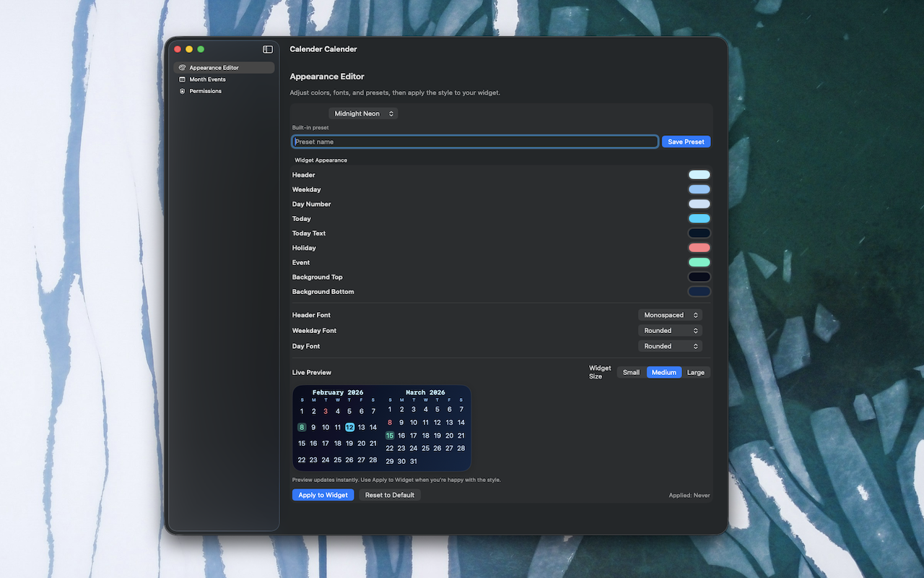Edit the Holiday color swatch
Viewport: 924px width, 578px height.
point(699,247)
